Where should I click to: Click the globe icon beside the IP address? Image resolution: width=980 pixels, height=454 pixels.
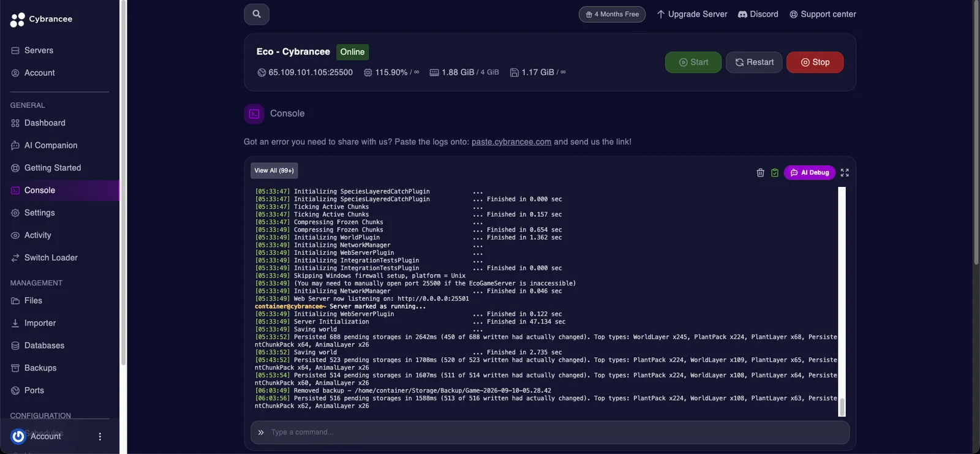click(262, 72)
